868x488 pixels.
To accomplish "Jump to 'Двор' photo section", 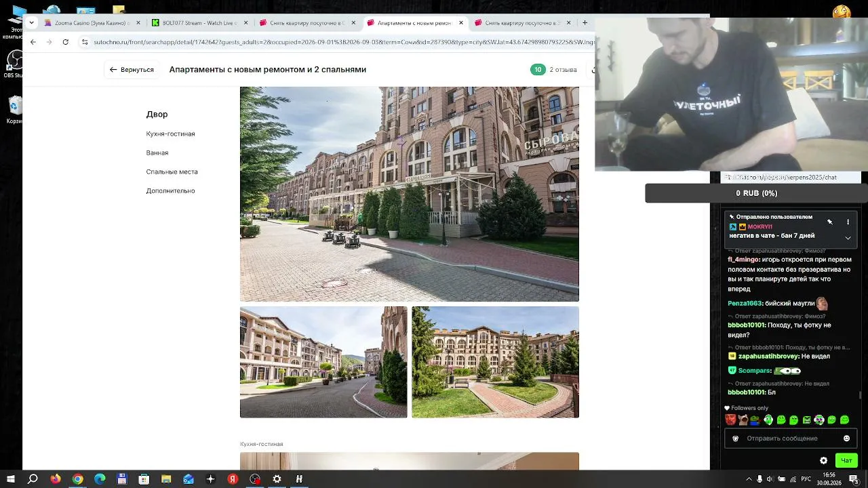I will pyautogui.click(x=157, y=115).
